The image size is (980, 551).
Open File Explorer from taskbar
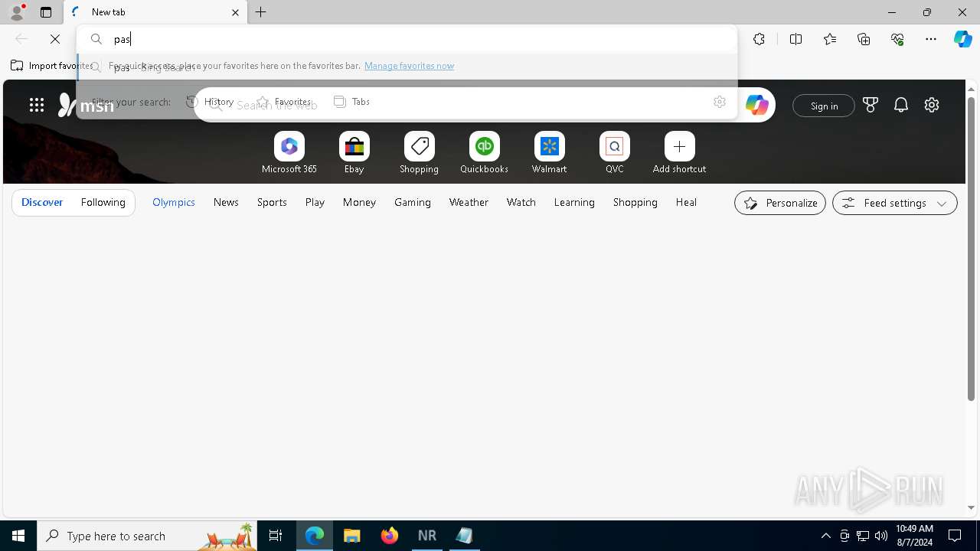[352, 536]
